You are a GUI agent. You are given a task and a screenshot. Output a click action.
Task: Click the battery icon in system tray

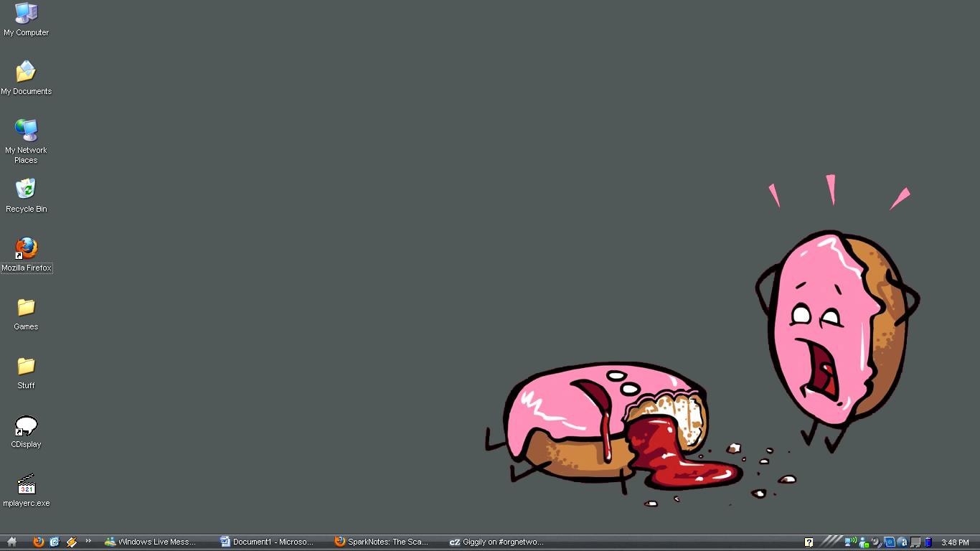click(928, 542)
